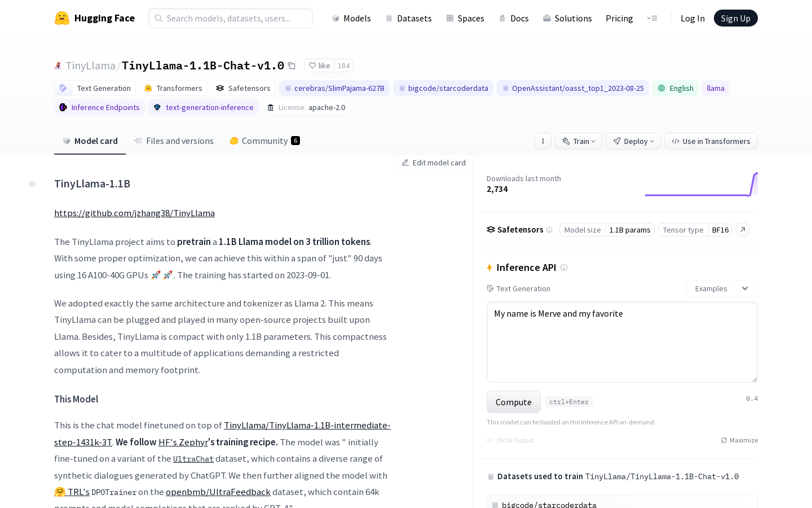Open Solutions in top navigation
The width and height of the screenshot is (812, 508).
pyautogui.click(x=567, y=18)
